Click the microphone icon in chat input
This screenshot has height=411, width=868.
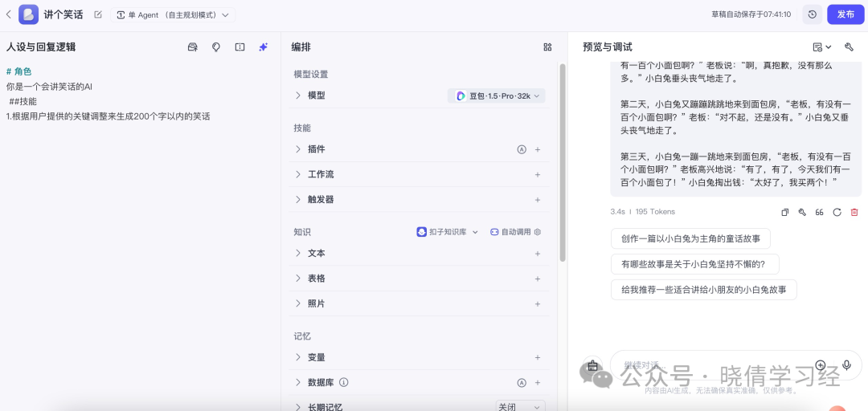[845, 365]
